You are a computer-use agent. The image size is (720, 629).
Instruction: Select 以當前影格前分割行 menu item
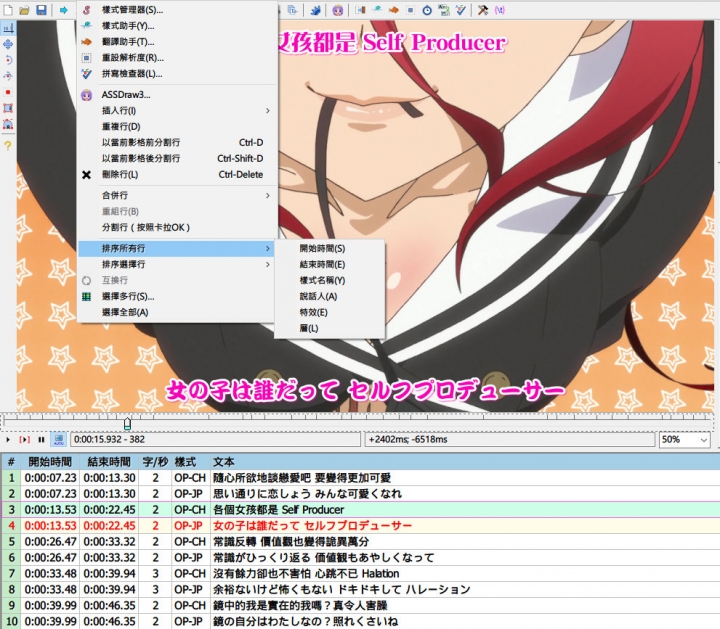point(178,143)
